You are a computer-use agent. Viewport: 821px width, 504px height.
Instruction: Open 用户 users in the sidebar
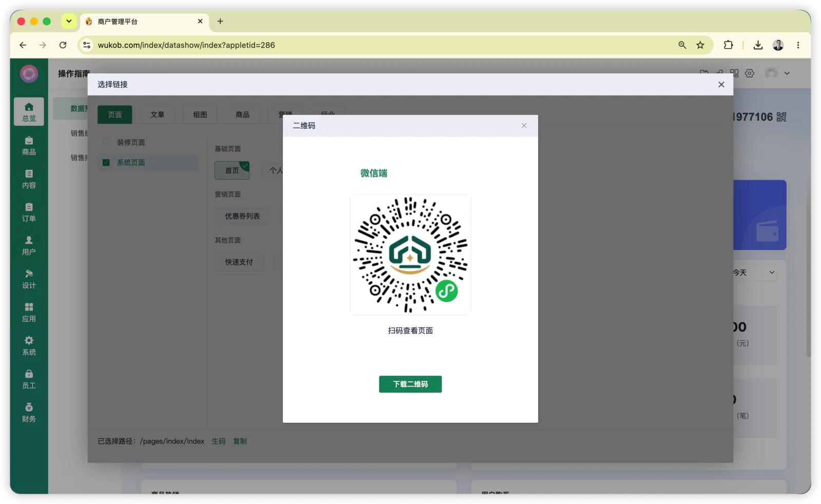[x=29, y=246]
